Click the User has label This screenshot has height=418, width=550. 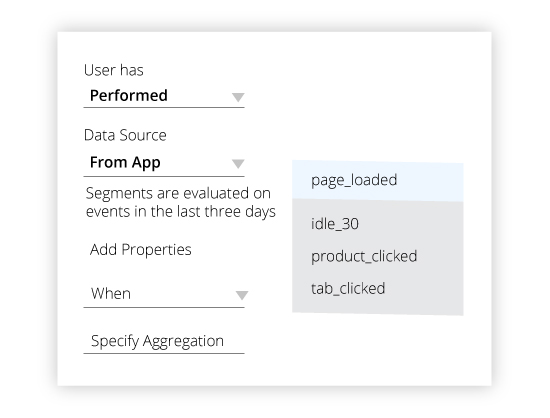(x=114, y=70)
